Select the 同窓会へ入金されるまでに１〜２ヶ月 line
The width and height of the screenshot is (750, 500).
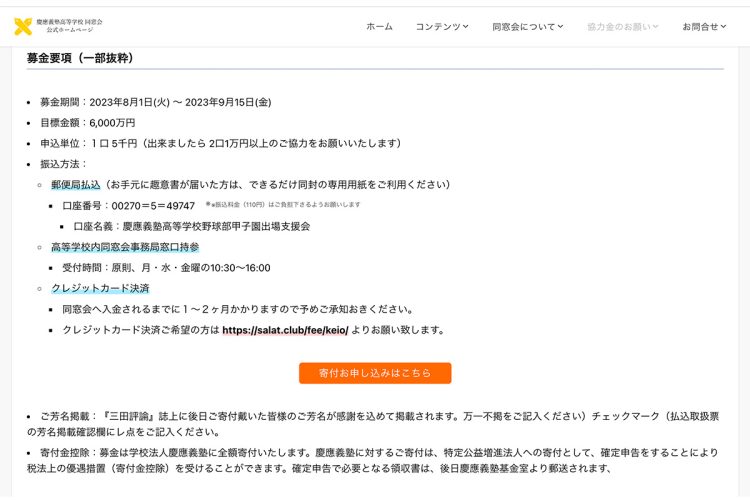238,310
